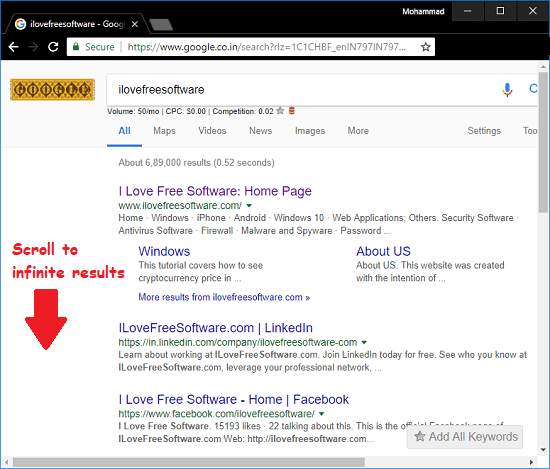Click the CPC: $0.00 value
The image size is (550, 469).
[186, 111]
